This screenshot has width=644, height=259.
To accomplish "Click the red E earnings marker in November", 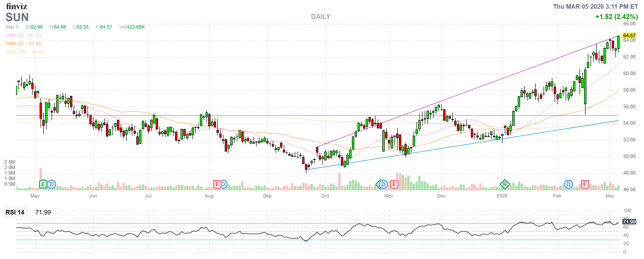I will [394, 185].
